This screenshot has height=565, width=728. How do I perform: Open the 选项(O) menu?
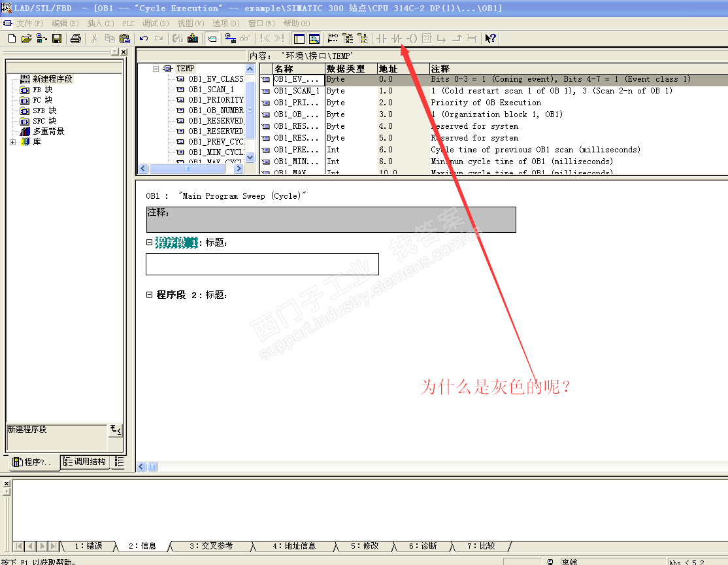point(225,24)
